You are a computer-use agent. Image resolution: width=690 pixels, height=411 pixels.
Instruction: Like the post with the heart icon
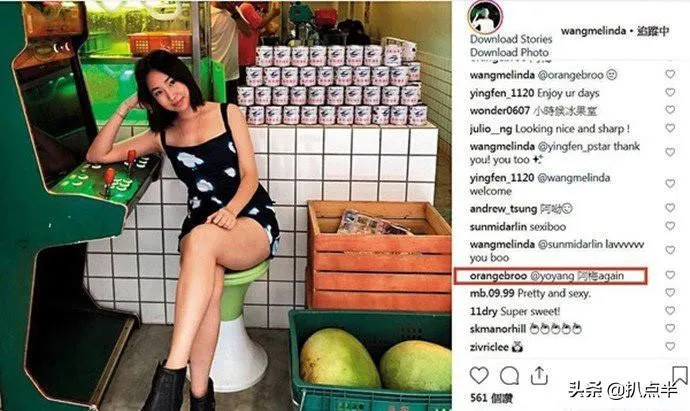point(479,376)
